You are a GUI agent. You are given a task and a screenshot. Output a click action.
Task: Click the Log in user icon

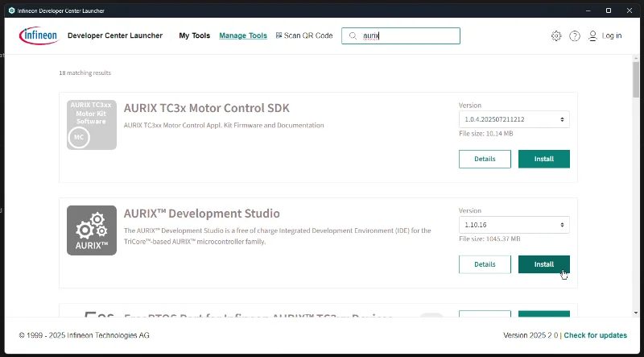(x=593, y=36)
